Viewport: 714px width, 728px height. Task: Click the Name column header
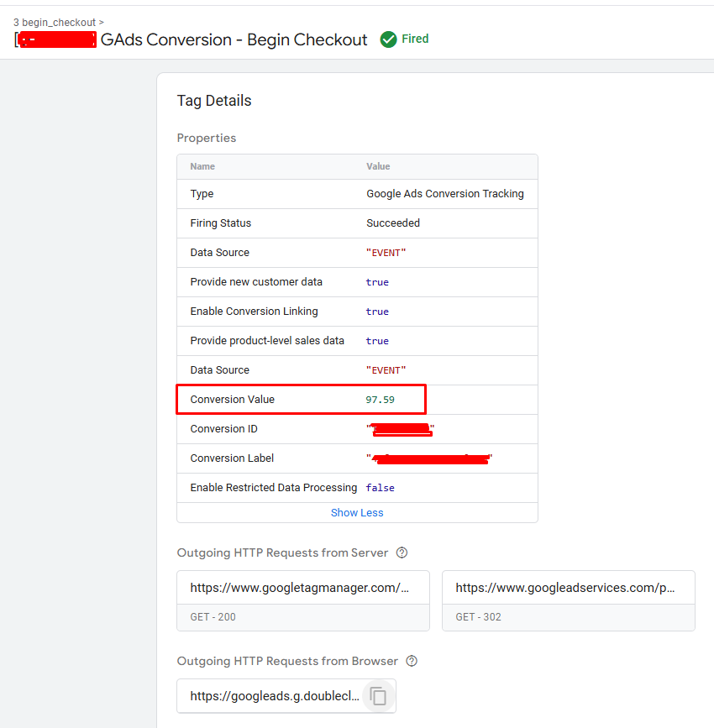(202, 166)
